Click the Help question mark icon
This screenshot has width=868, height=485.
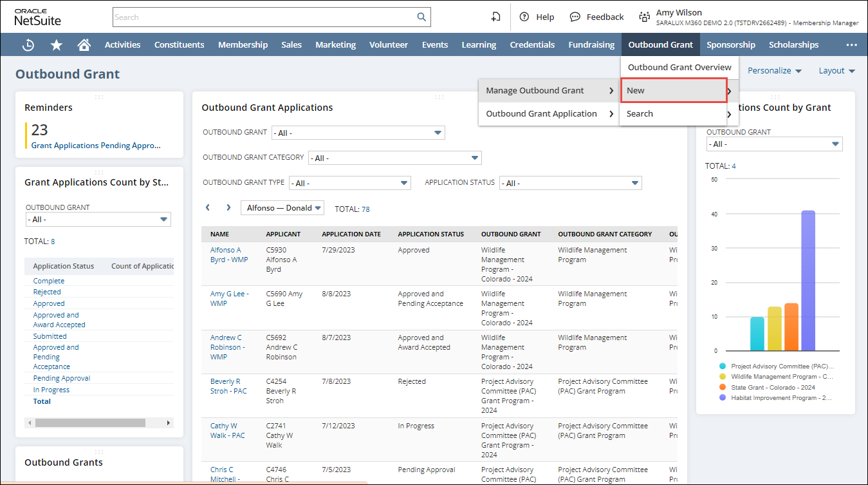click(x=524, y=17)
